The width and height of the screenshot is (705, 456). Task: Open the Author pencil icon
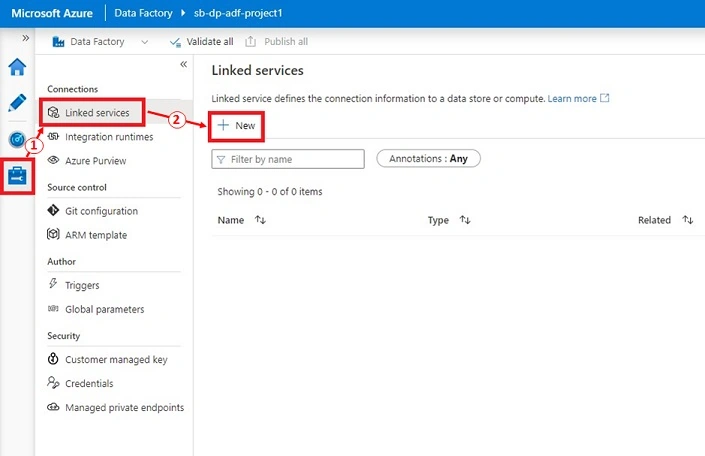(17, 103)
